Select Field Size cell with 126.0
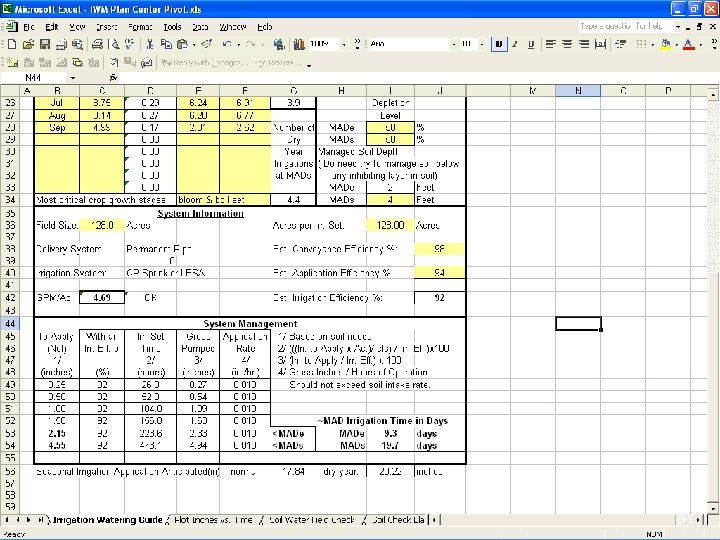This screenshot has width=720, height=540. (x=102, y=225)
